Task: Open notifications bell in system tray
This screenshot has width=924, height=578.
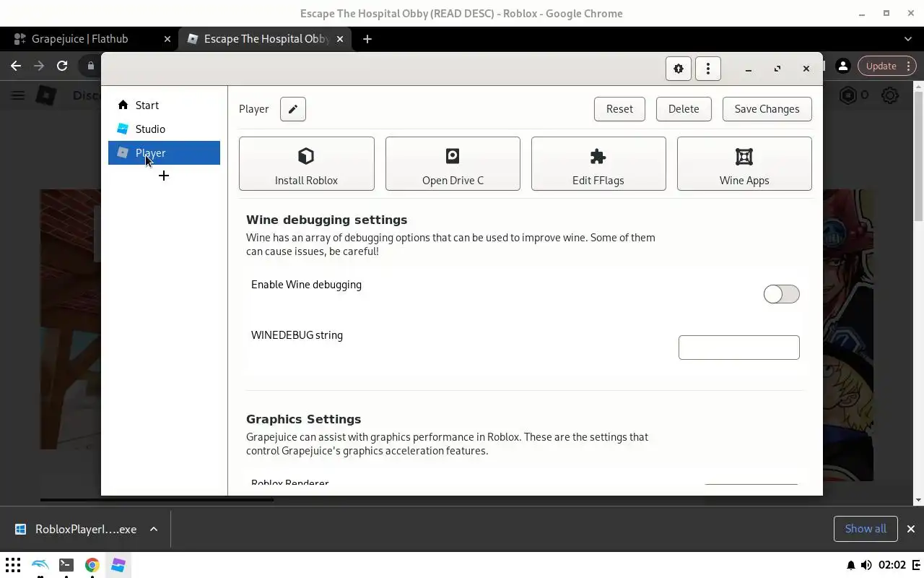Action: pyautogui.click(x=850, y=565)
